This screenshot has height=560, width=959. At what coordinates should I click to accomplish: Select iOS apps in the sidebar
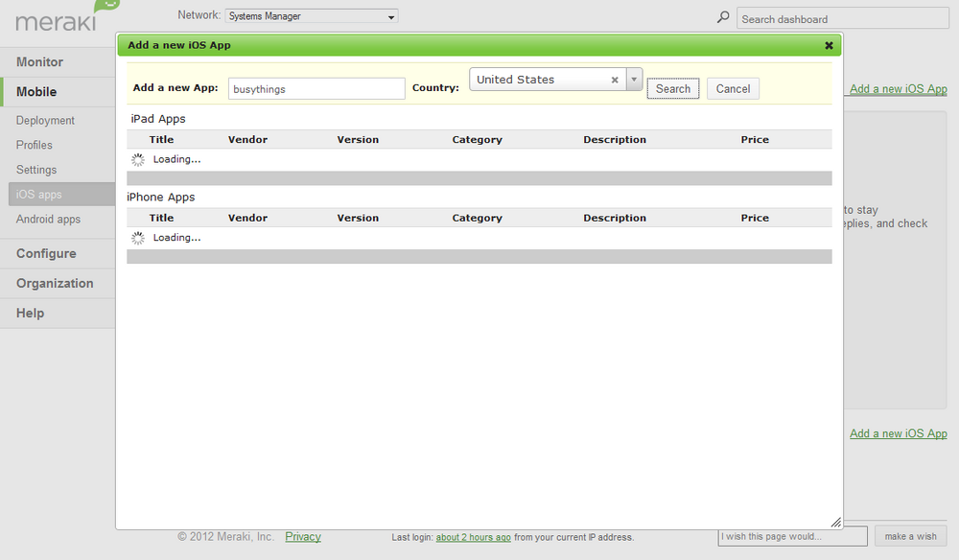(61, 194)
